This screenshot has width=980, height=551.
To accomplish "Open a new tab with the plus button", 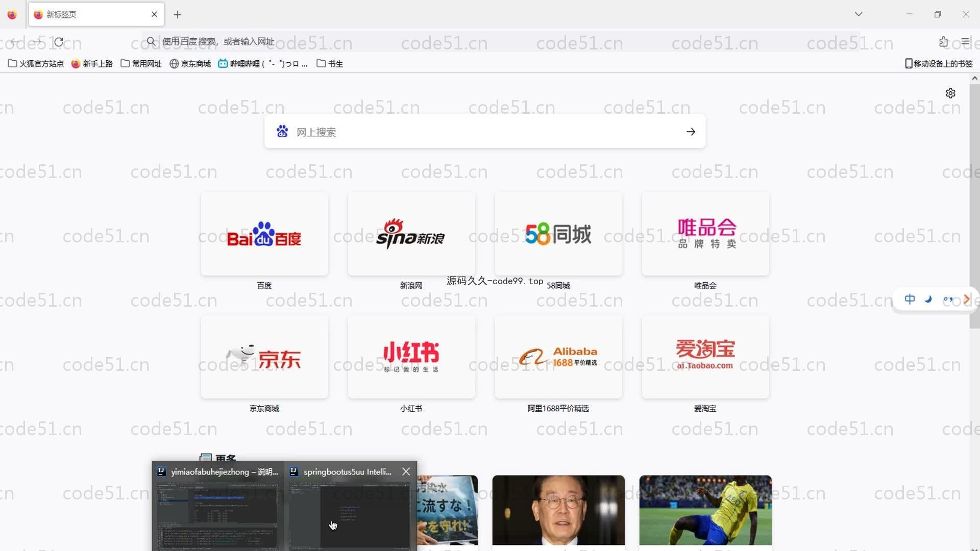I will (177, 15).
